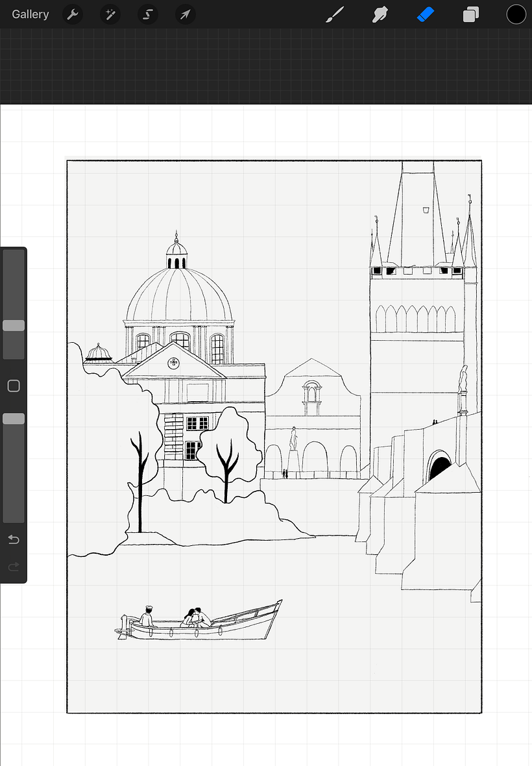Open the black color picker swatch
This screenshot has height=766, width=532.
(x=516, y=14)
